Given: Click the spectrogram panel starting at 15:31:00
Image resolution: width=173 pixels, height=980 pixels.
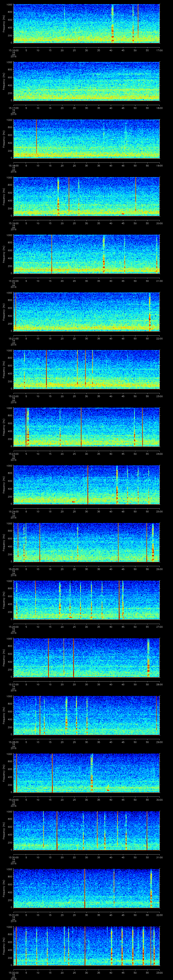Looking at the screenshot, I should [x=87, y=888].
